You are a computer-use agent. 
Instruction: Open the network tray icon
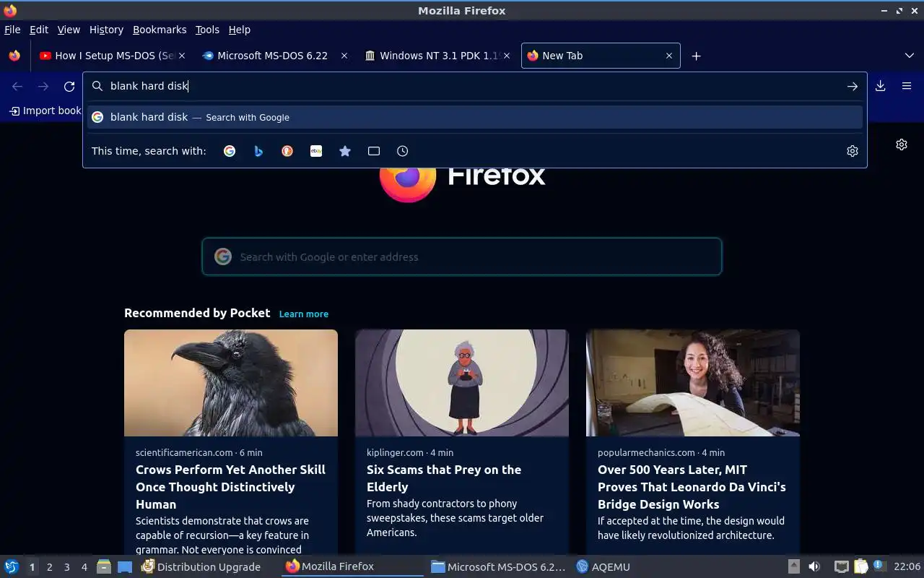click(x=841, y=567)
